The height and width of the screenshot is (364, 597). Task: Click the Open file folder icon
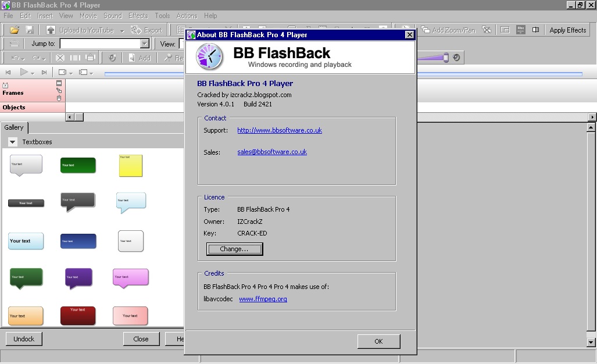point(15,30)
